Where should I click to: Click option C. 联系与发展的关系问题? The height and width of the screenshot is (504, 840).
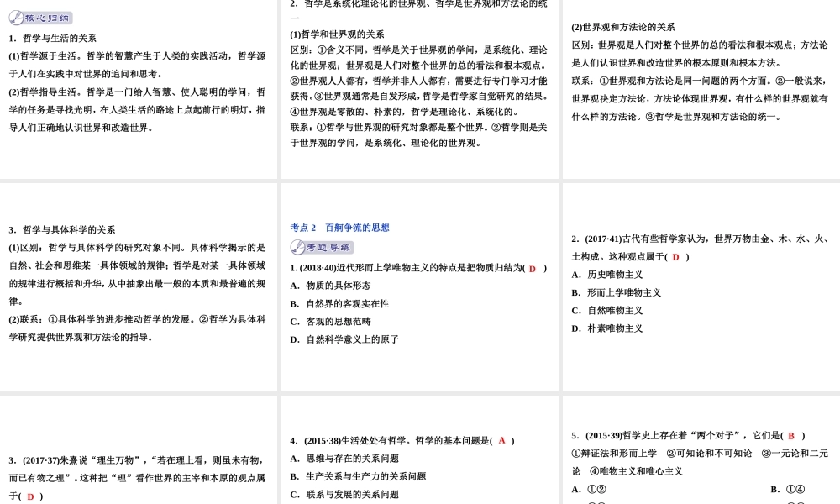pos(344,495)
